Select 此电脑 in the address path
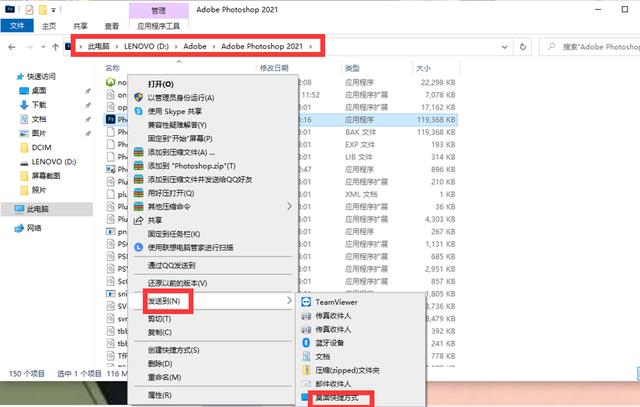 tap(99, 47)
